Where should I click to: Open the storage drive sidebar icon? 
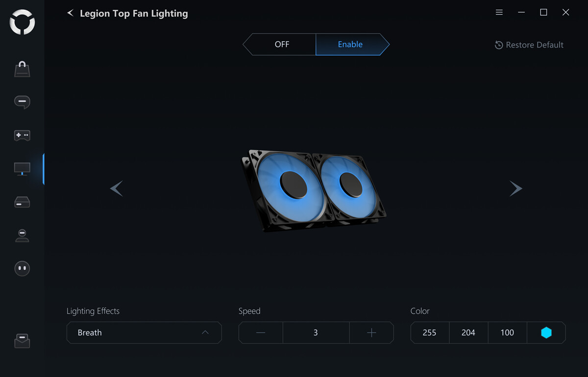22,202
